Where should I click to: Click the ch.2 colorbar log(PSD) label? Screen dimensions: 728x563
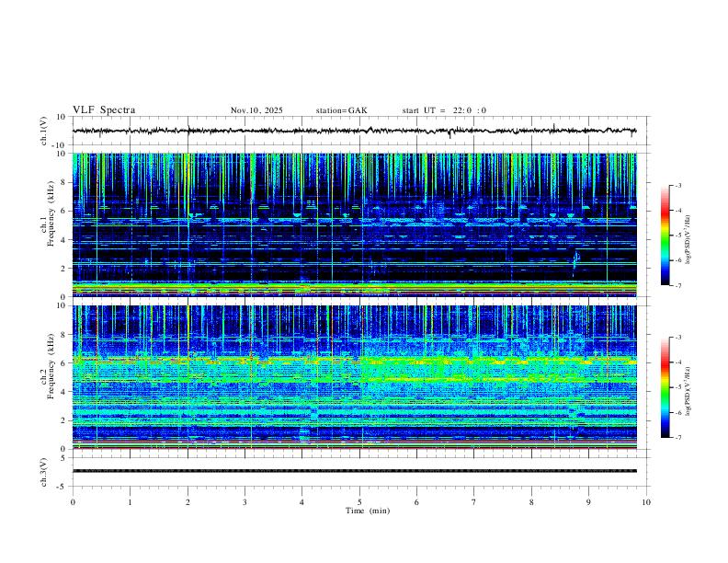point(688,391)
